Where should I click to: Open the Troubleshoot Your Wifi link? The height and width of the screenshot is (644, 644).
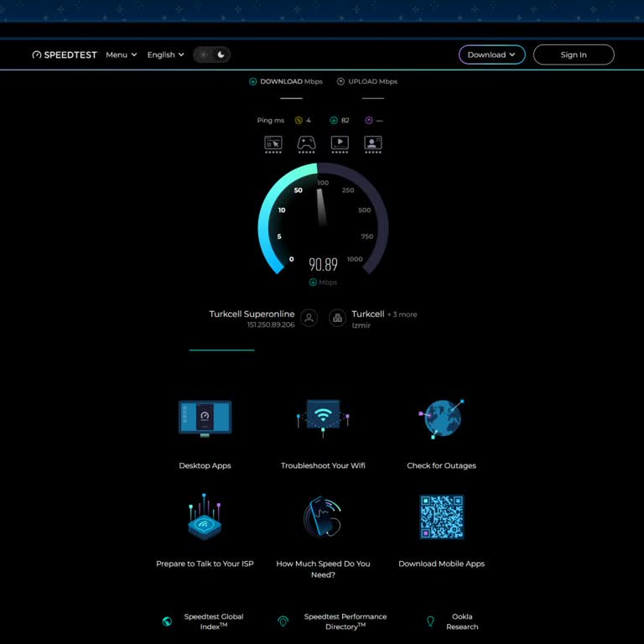[x=323, y=465]
